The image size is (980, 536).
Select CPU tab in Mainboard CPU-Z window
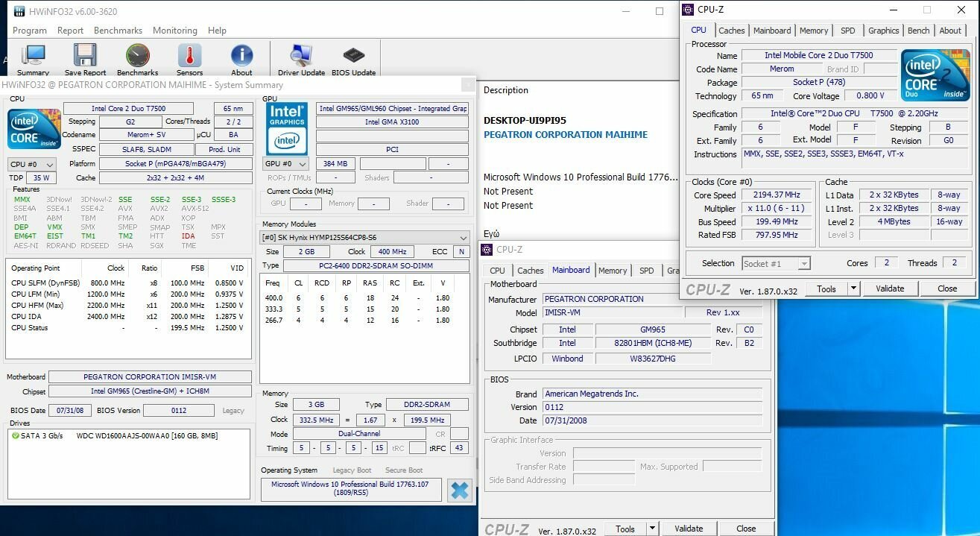tap(497, 271)
